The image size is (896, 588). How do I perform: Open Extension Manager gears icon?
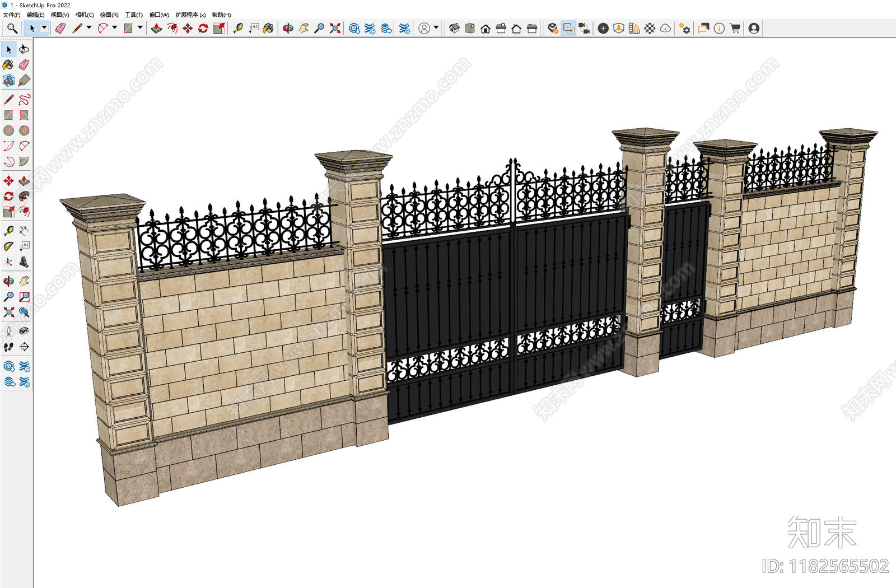pos(684,28)
